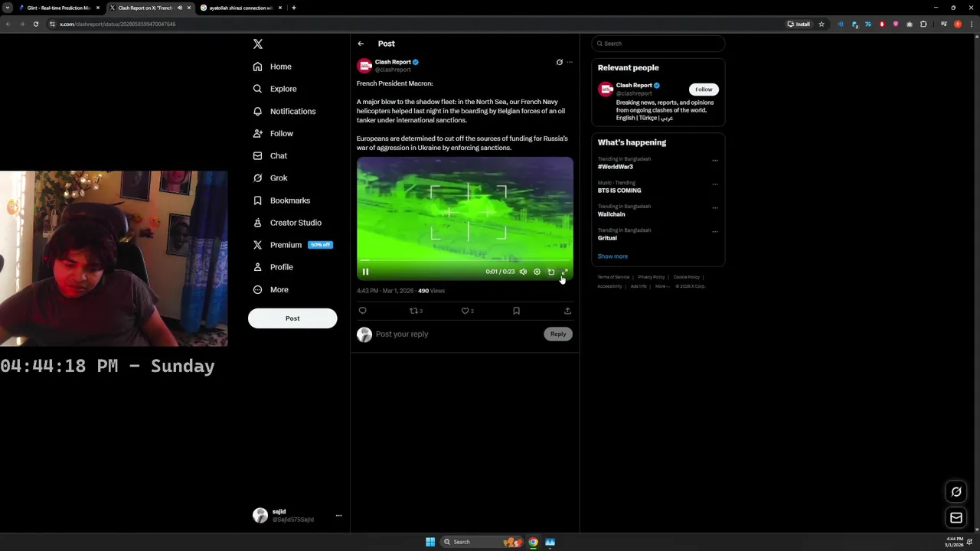
Task: Click the X logo in the sidebar
Action: (258, 44)
